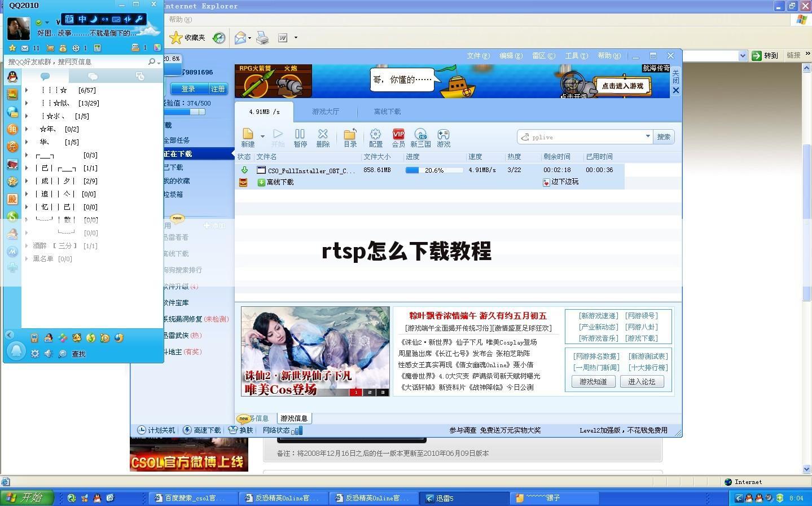Screen dimensions: 812x506
Task: Click the QQ penguin icon in QQ sidebar
Action: [x=12, y=76]
